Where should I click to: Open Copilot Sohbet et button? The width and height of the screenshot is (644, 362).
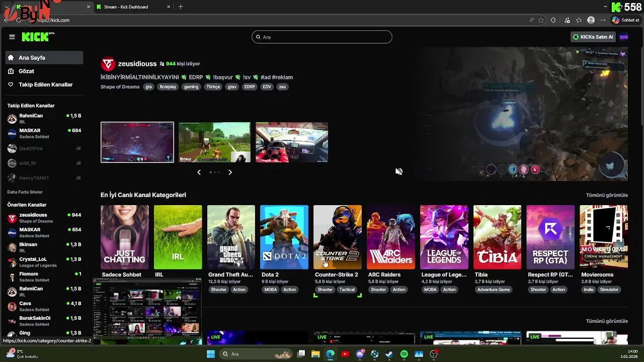(x=626, y=20)
